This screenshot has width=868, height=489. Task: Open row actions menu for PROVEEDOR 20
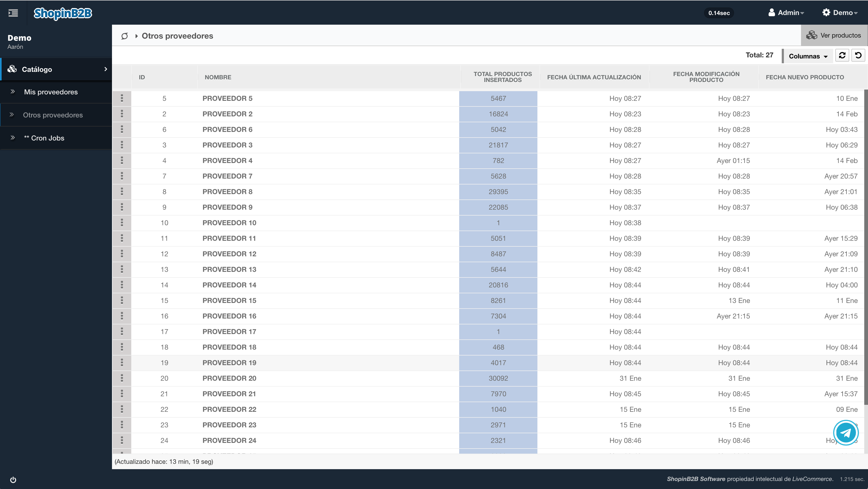[122, 378]
